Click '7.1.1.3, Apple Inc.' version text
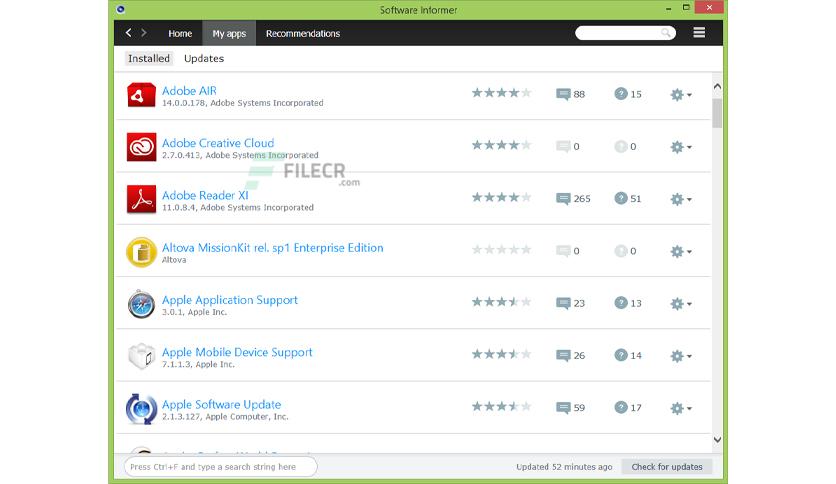The height and width of the screenshot is (484, 836). point(198,365)
